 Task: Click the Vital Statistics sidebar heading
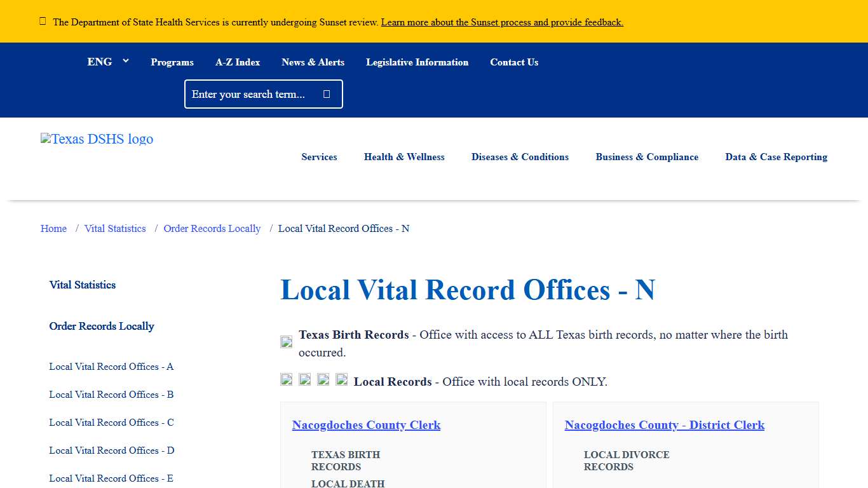tap(82, 285)
